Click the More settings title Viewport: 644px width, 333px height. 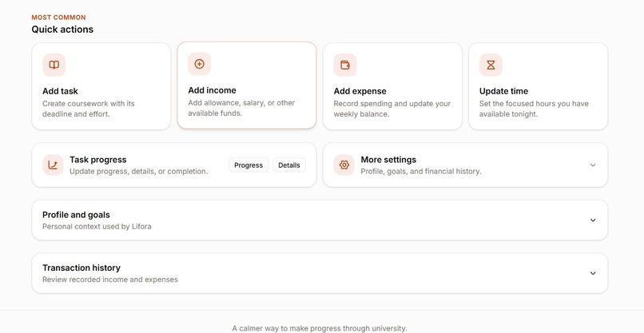388,160
